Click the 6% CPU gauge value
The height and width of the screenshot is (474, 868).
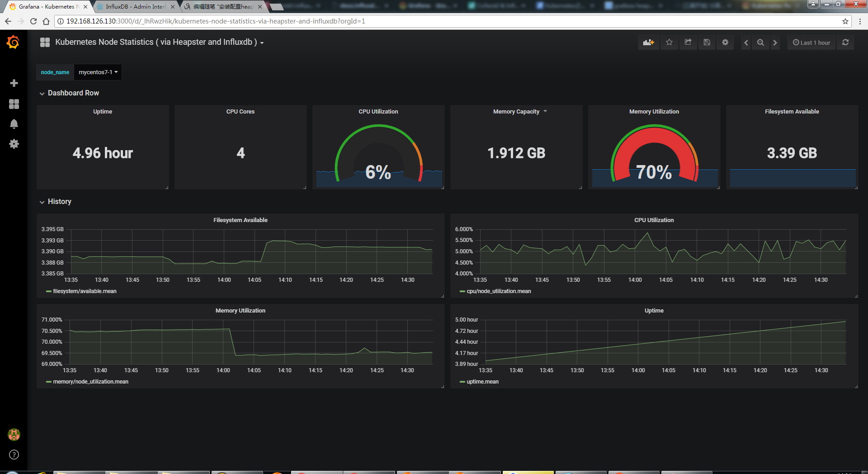(x=378, y=172)
